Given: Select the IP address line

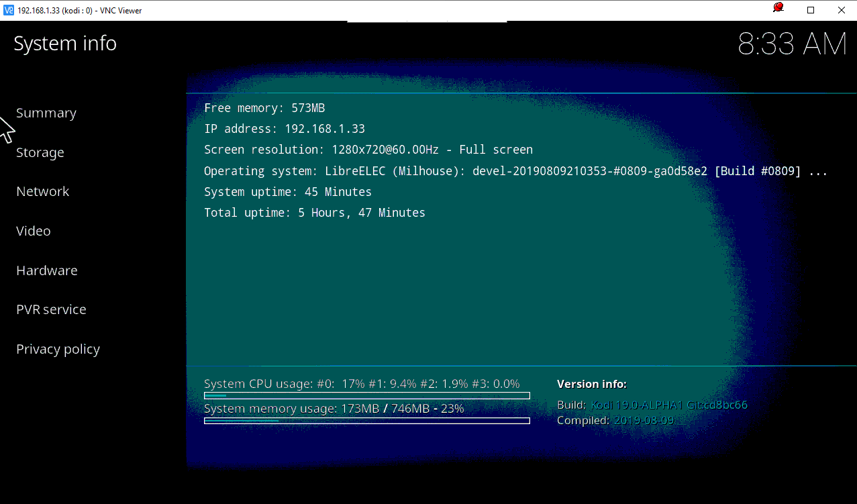Looking at the screenshot, I should tap(285, 129).
